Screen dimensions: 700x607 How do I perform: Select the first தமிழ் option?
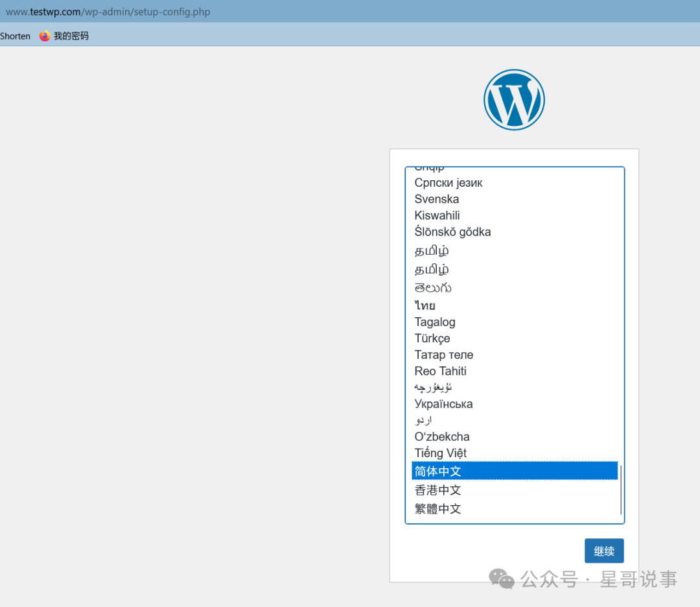515,250
